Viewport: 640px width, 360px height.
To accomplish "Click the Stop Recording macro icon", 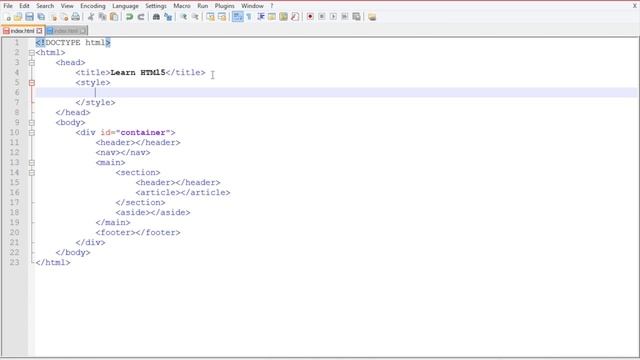I will tap(322, 17).
